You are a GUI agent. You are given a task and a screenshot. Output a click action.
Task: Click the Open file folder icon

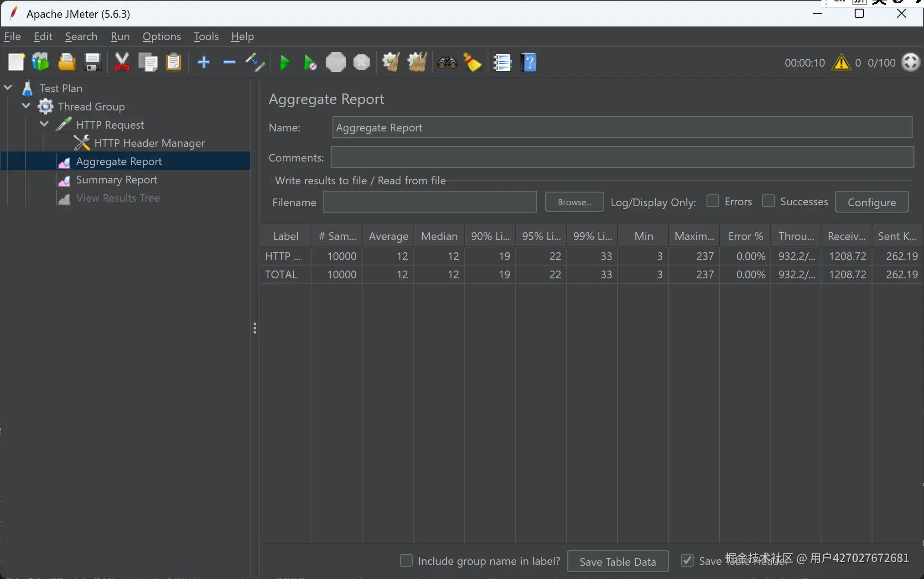67,63
